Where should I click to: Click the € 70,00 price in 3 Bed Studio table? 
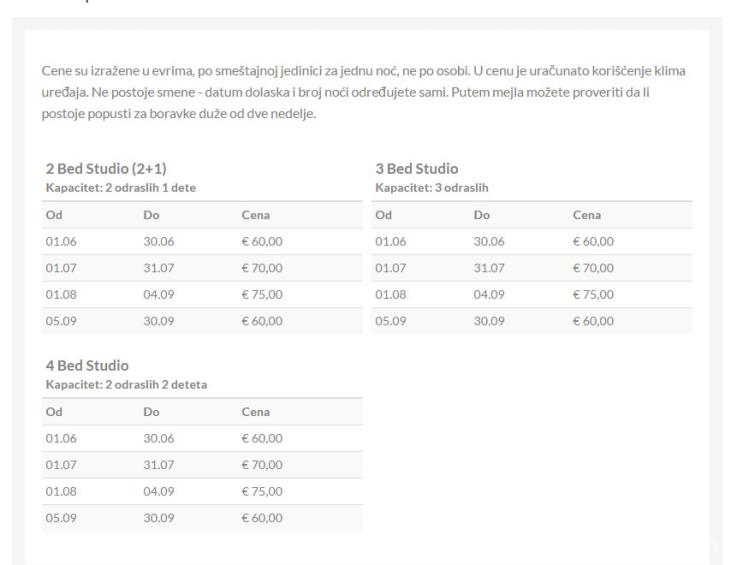tap(593, 268)
